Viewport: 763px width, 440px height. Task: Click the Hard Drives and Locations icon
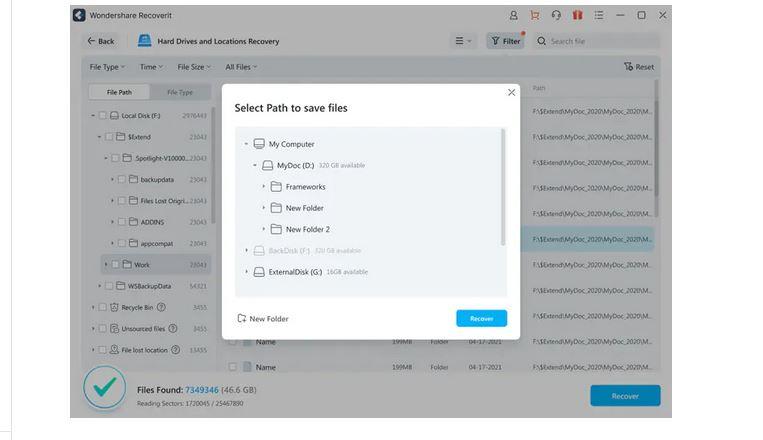pyautogui.click(x=144, y=41)
